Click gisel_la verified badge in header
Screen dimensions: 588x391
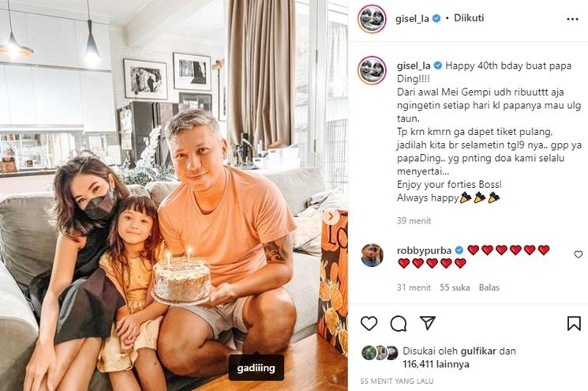pyautogui.click(x=436, y=18)
